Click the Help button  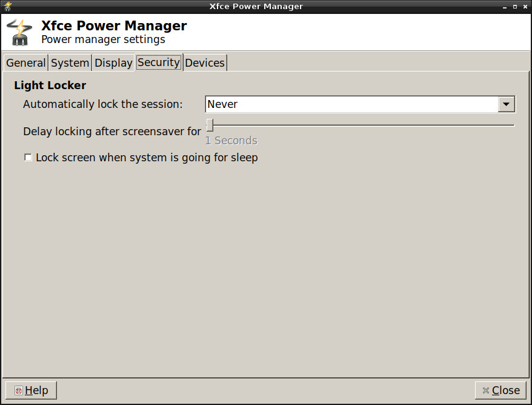[x=31, y=390]
